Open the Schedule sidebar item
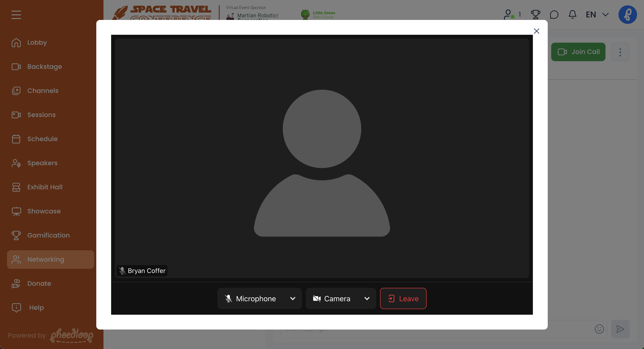644x349 pixels. click(x=42, y=139)
